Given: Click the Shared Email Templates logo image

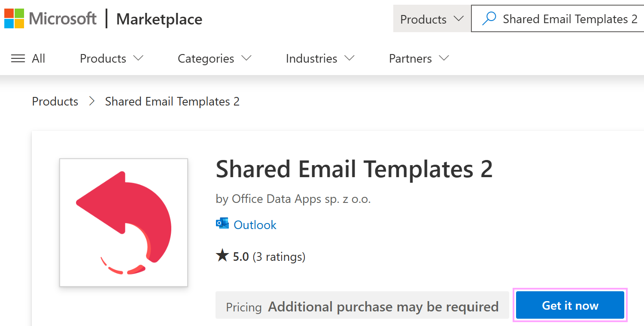Looking at the screenshot, I should pos(123,222).
